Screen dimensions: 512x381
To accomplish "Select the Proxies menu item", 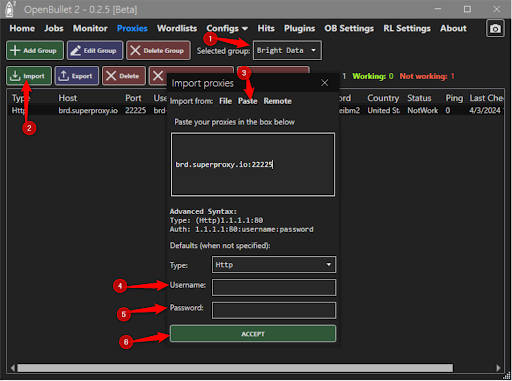I will [x=132, y=29].
